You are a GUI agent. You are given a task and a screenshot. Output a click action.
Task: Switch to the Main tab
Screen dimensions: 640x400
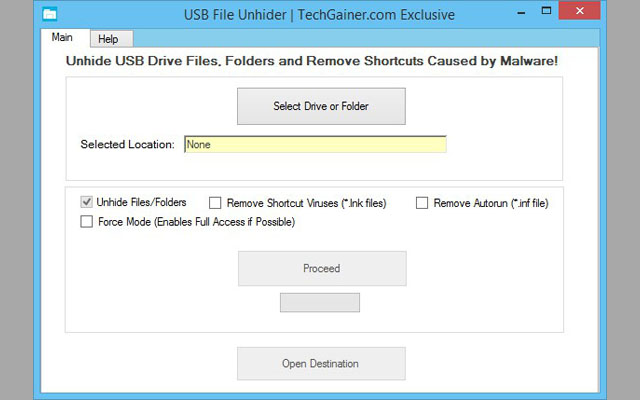pos(62,38)
